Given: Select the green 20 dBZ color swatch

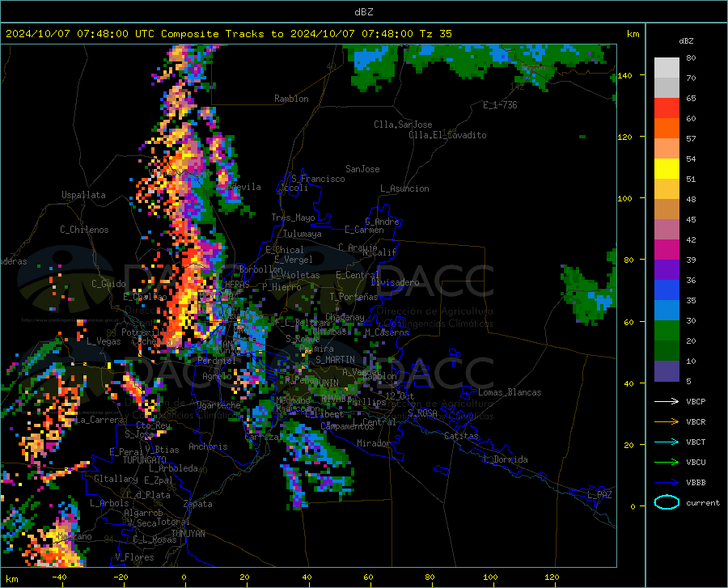Looking at the screenshot, I should pos(667,331).
